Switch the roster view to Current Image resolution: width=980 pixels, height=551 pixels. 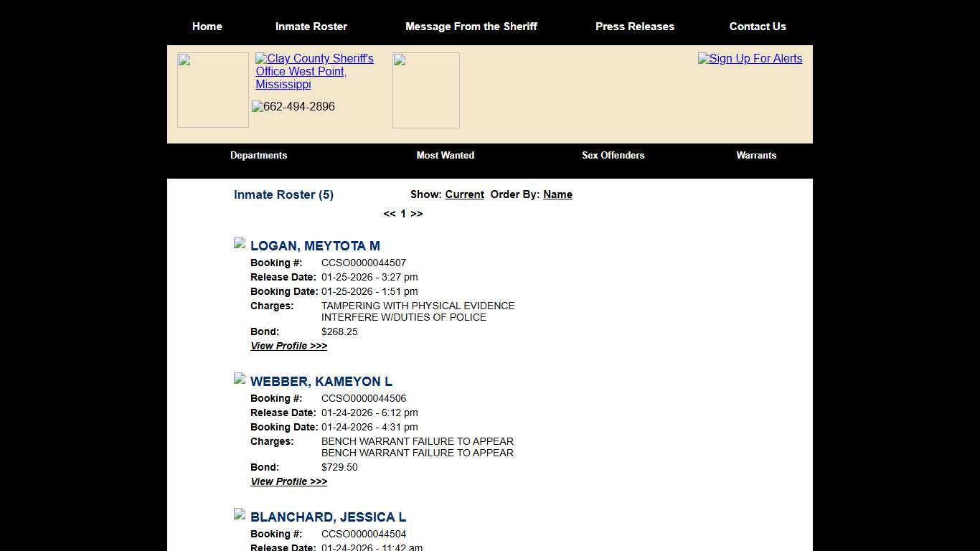[x=464, y=194]
